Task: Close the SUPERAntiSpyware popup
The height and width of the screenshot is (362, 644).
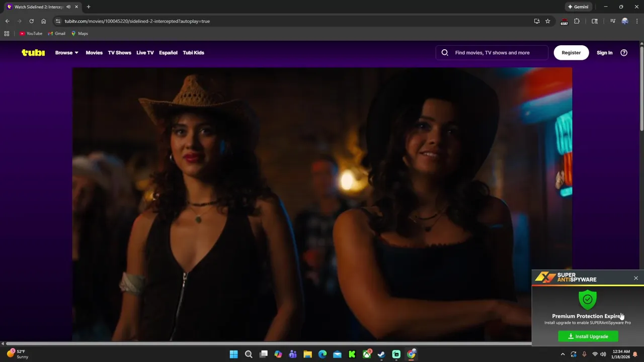Action: (636, 278)
